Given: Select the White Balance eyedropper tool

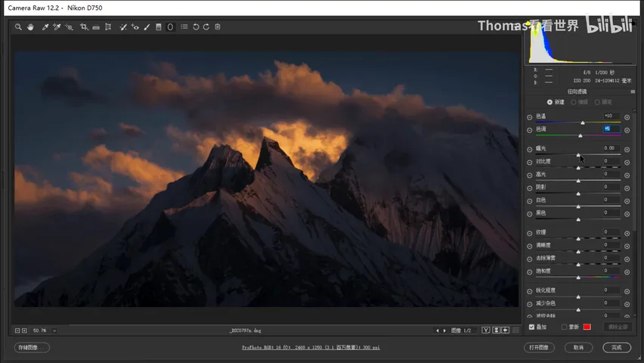Looking at the screenshot, I should (45, 26).
